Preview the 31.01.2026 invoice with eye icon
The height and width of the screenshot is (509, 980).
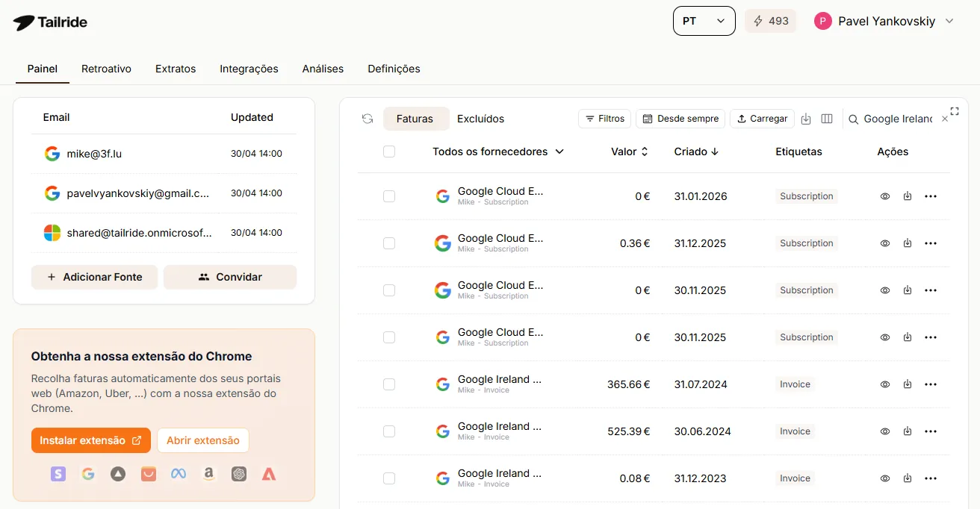[x=885, y=196]
